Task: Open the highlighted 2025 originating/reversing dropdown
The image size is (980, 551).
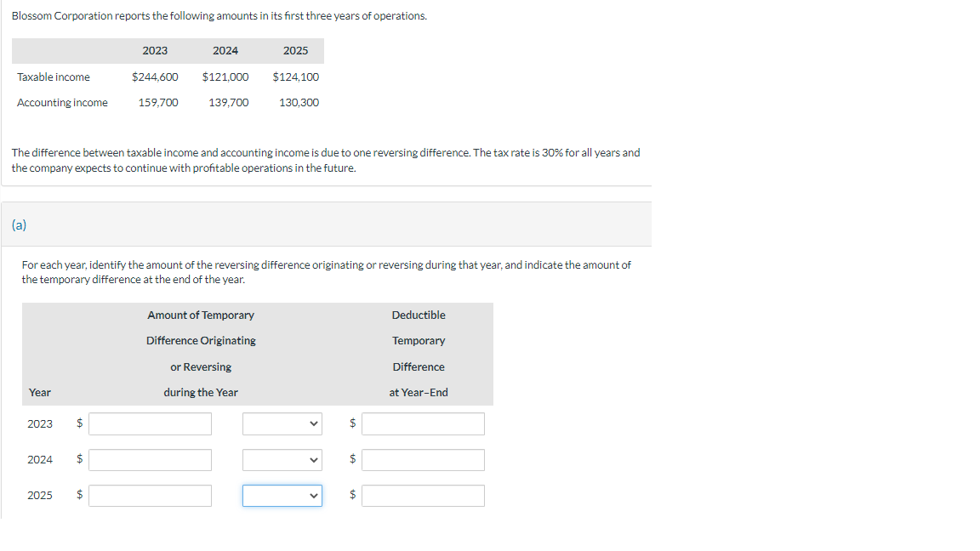Action: pos(282,495)
